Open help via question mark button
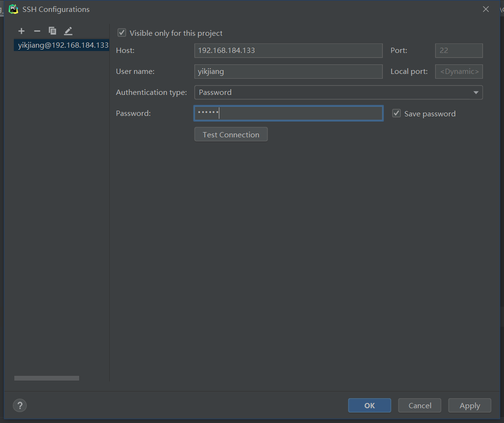The width and height of the screenshot is (504, 423). (x=20, y=405)
